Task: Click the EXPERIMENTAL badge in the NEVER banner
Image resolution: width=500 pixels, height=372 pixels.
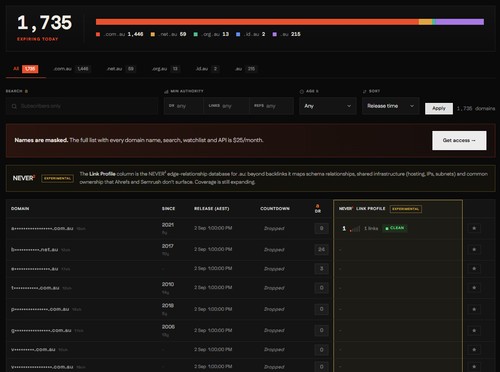Action: (58, 178)
